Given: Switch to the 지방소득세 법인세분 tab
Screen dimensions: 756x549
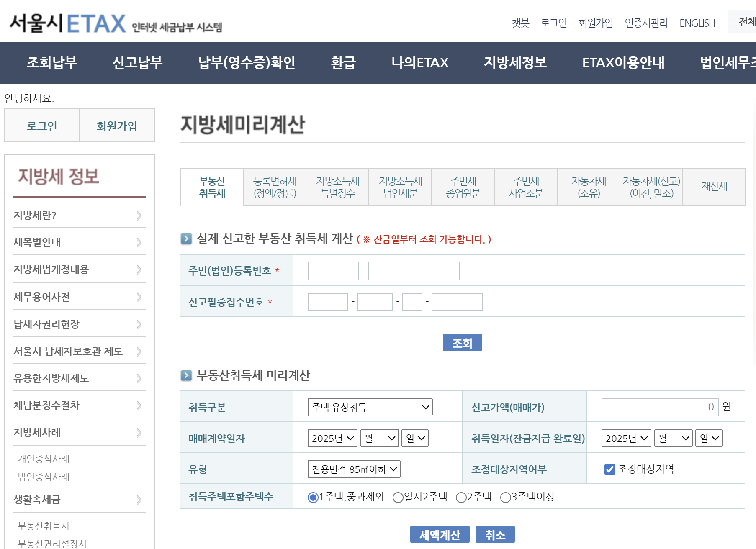Looking at the screenshot, I should click(x=400, y=187).
